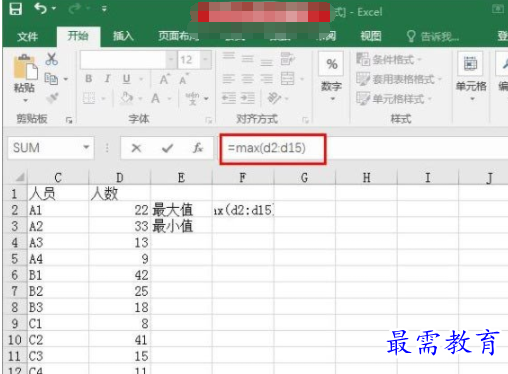This screenshot has width=508, height=374.
Task: Expand the font name dropdown arrow
Action: 171,60
